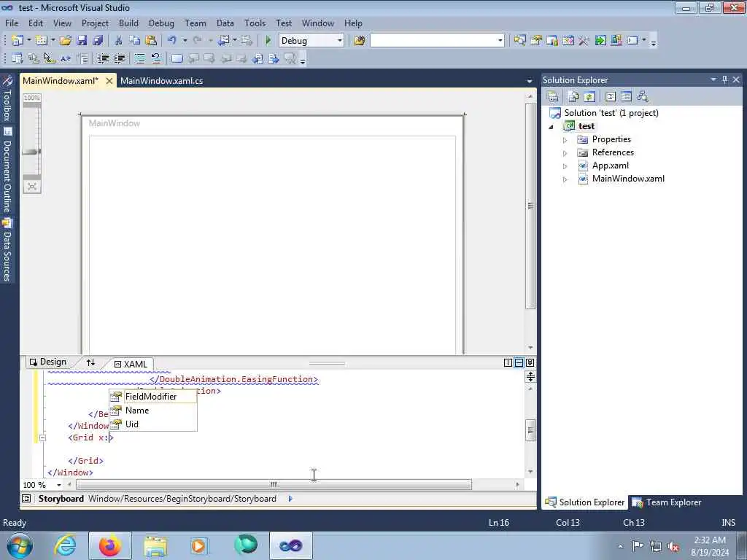747x560 pixels.
Task: Open the Build menu
Action: [128, 23]
